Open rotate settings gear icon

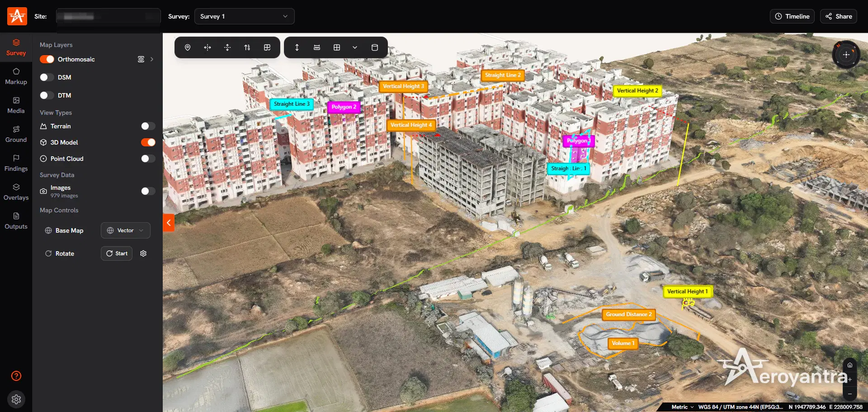click(143, 253)
